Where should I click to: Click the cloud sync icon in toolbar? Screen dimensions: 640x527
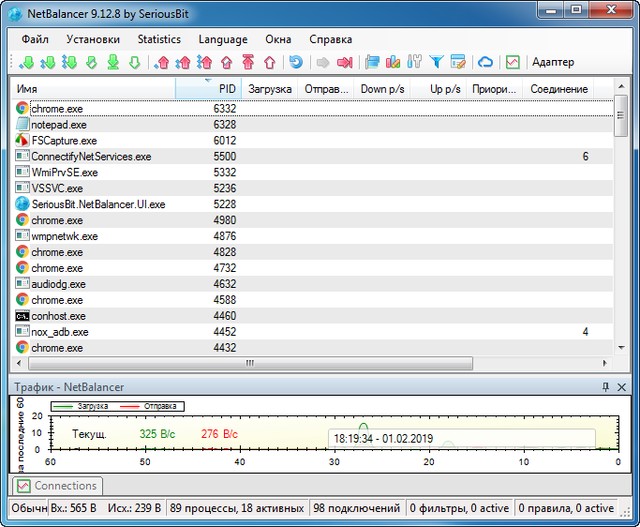pyautogui.click(x=485, y=62)
